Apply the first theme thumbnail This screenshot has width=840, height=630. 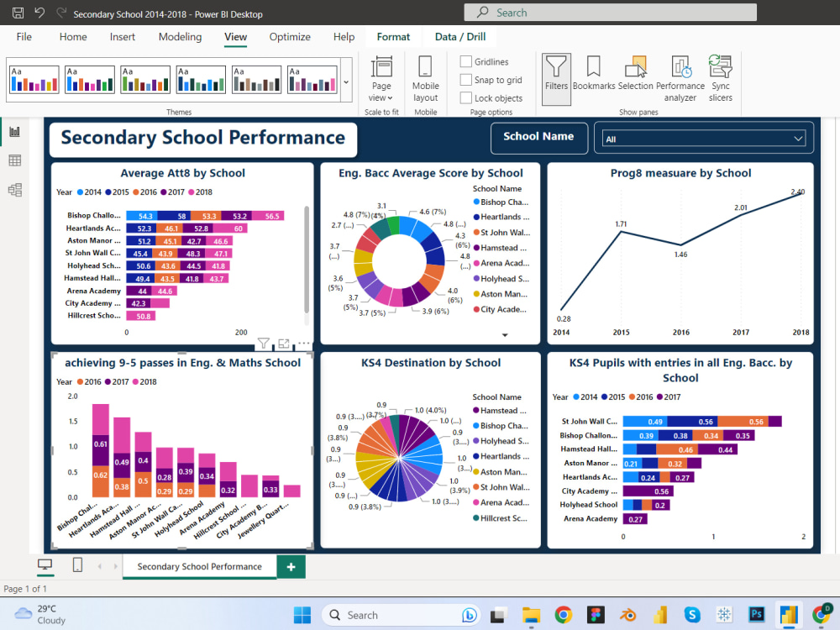point(34,79)
